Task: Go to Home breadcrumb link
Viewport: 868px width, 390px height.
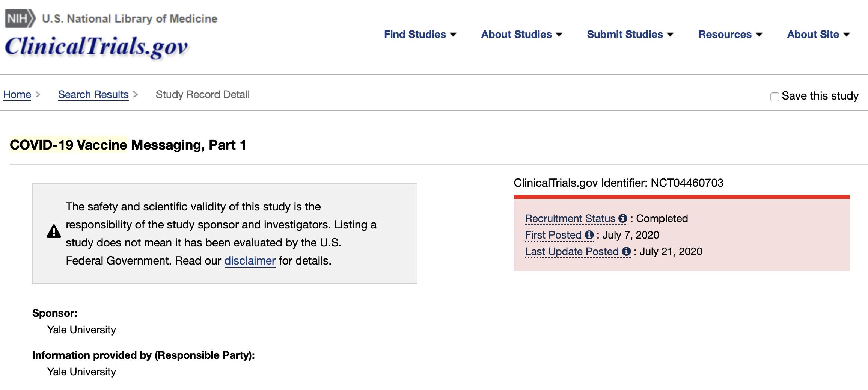Action: tap(17, 95)
